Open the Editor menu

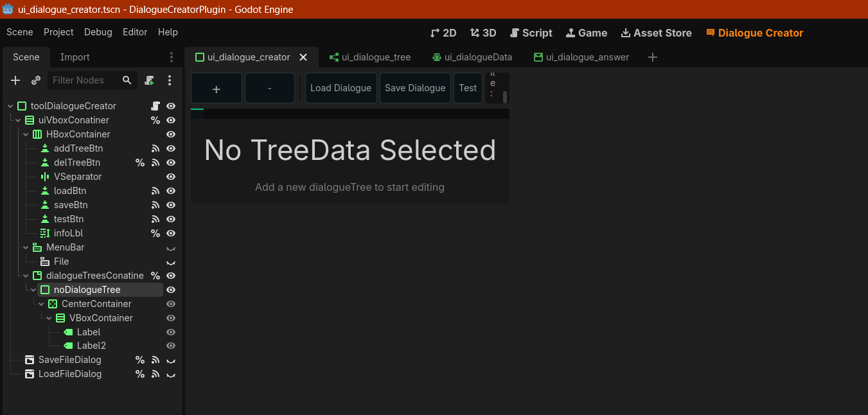pyautogui.click(x=135, y=32)
